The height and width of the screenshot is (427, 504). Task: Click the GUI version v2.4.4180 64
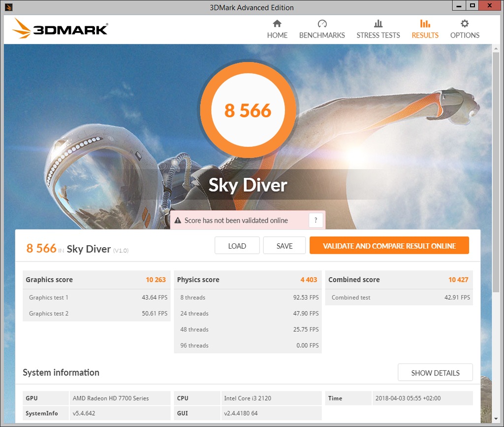[241, 414]
